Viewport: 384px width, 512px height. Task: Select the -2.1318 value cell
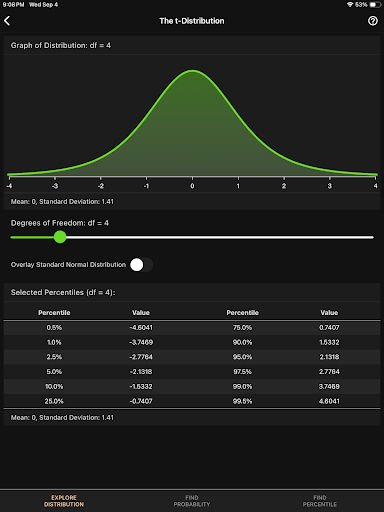click(141, 372)
